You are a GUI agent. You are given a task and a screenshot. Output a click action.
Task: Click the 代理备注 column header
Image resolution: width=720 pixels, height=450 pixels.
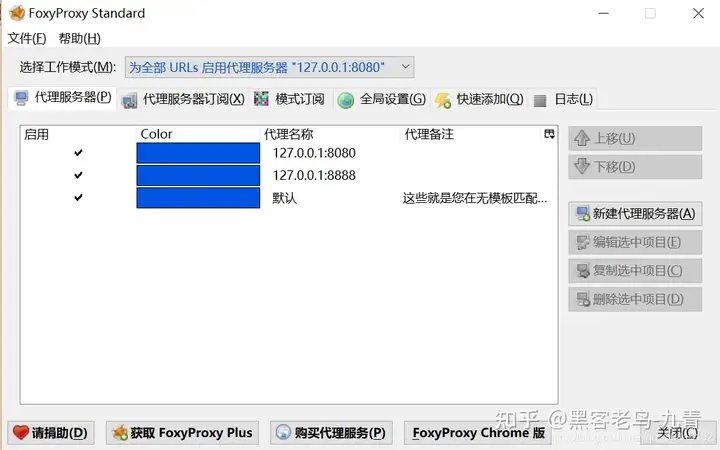click(472, 134)
